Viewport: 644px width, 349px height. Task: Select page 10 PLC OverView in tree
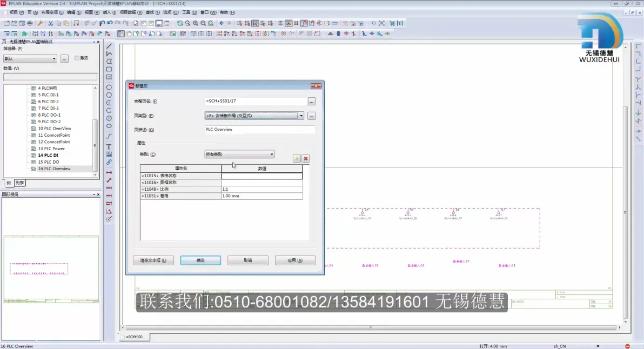point(54,129)
